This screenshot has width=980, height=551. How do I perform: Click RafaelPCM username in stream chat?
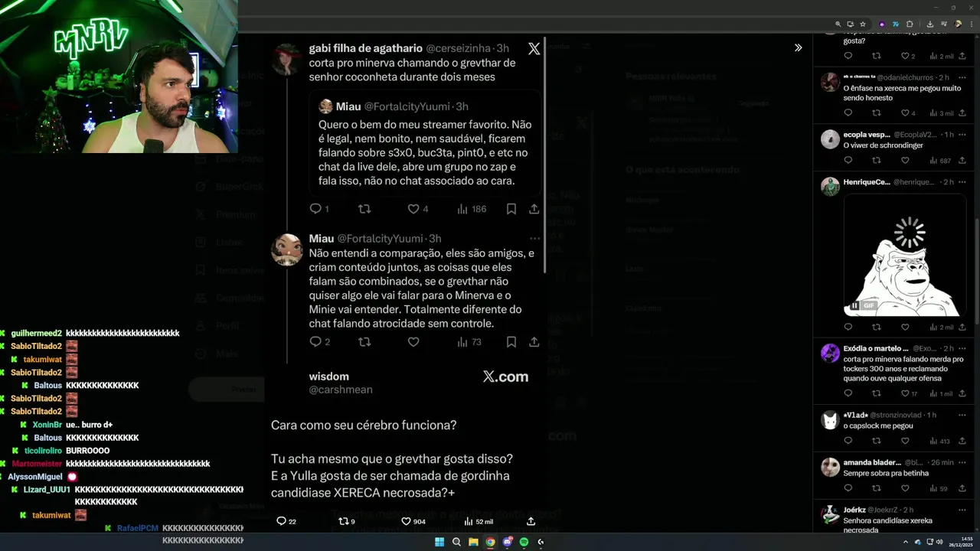click(x=138, y=528)
